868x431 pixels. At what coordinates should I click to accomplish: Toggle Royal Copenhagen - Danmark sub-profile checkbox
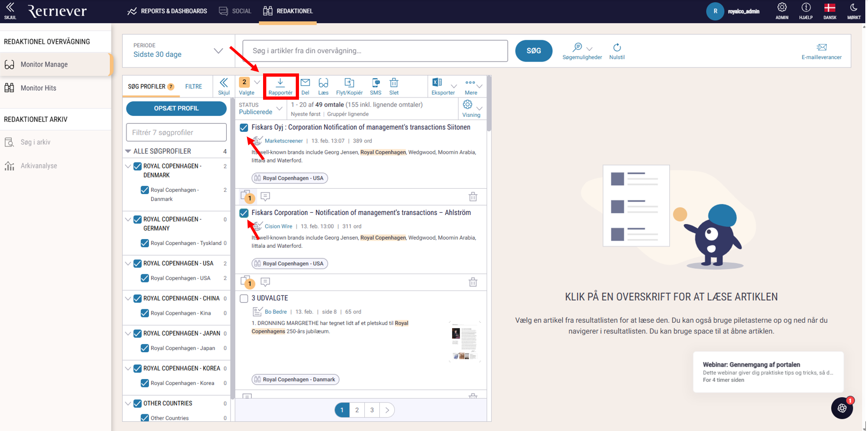[145, 190]
